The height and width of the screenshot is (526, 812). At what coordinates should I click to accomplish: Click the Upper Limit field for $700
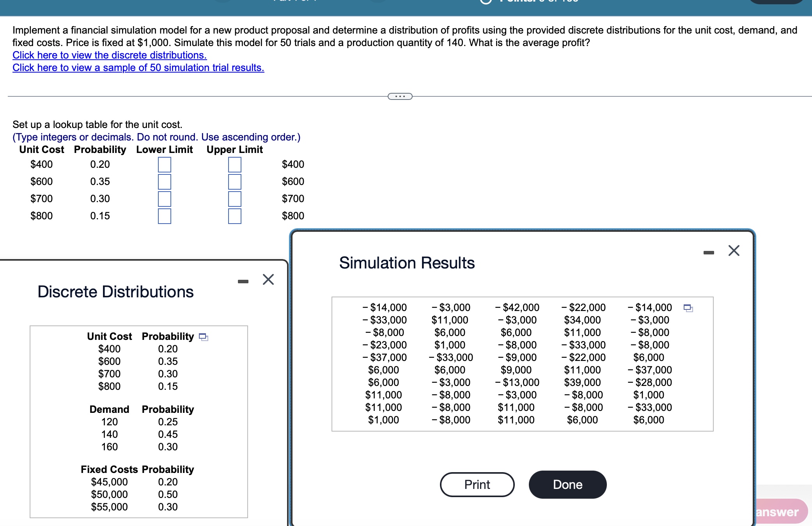(234, 199)
